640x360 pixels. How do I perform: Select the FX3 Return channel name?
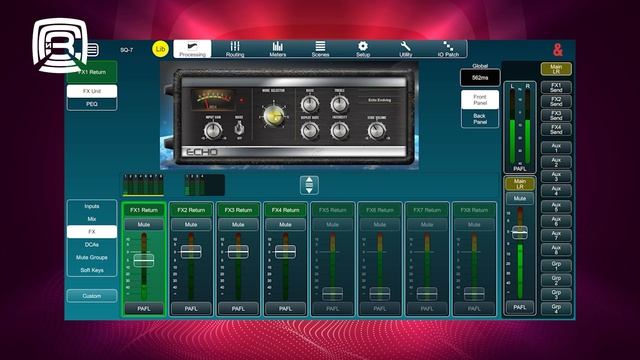pos(238,210)
